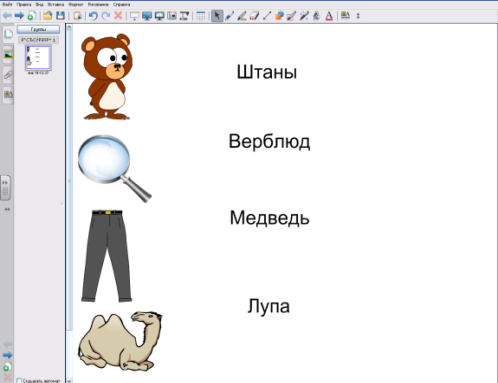The width and height of the screenshot is (498, 383).
Task: Select the Shapes tool
Action: (279, 16)
